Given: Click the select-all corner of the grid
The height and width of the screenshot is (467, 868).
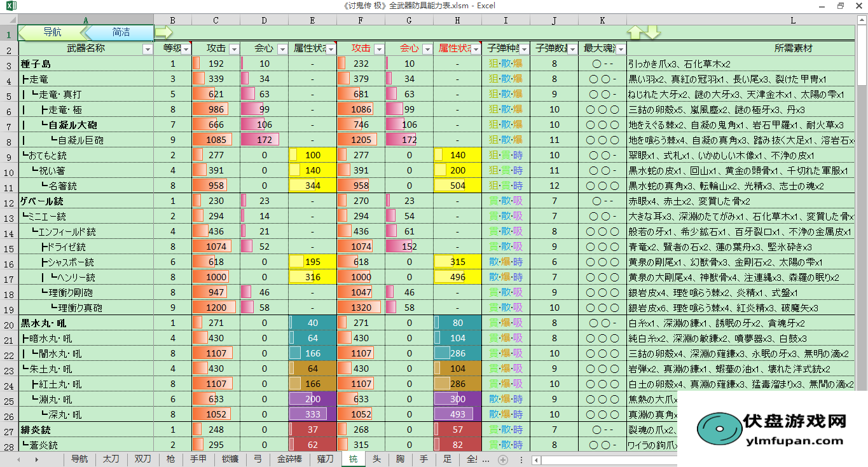Looking at the screenshot, I should (x=9, y=20).
